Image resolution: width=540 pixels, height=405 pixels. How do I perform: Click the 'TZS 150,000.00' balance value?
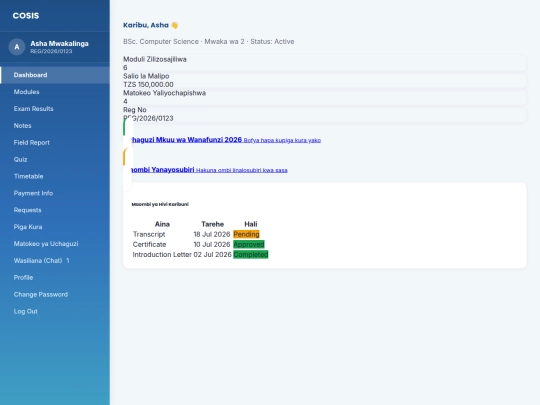click(x=148, y=85)
